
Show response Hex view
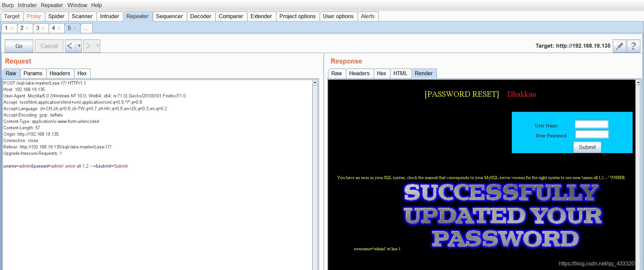pos(382,74)
